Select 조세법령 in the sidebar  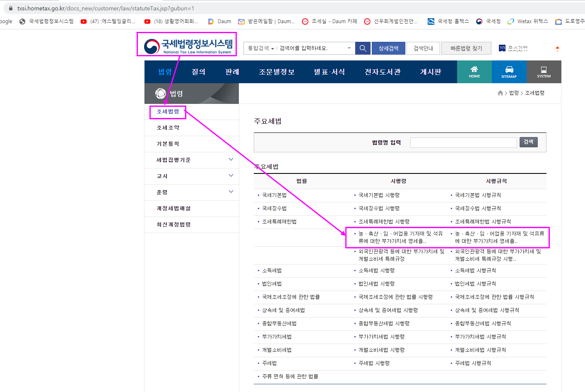[168, 112]
